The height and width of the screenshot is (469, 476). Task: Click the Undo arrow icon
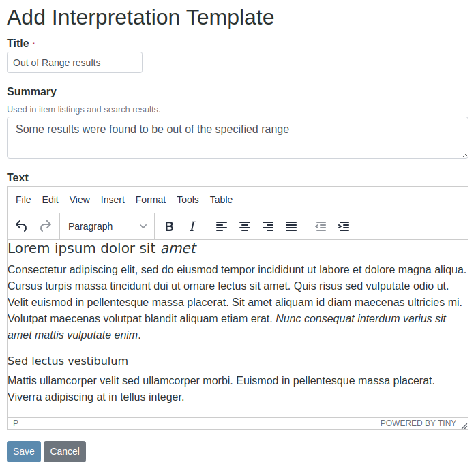pyautogui.click(x=22, y=226)
